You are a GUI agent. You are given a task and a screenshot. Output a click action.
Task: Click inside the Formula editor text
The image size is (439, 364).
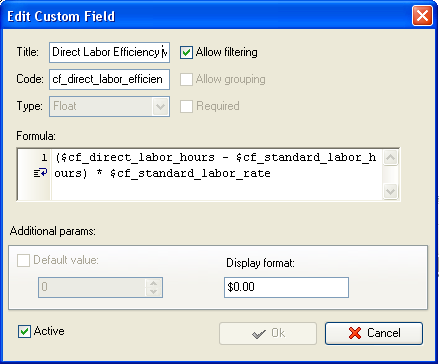coord(217,174)
